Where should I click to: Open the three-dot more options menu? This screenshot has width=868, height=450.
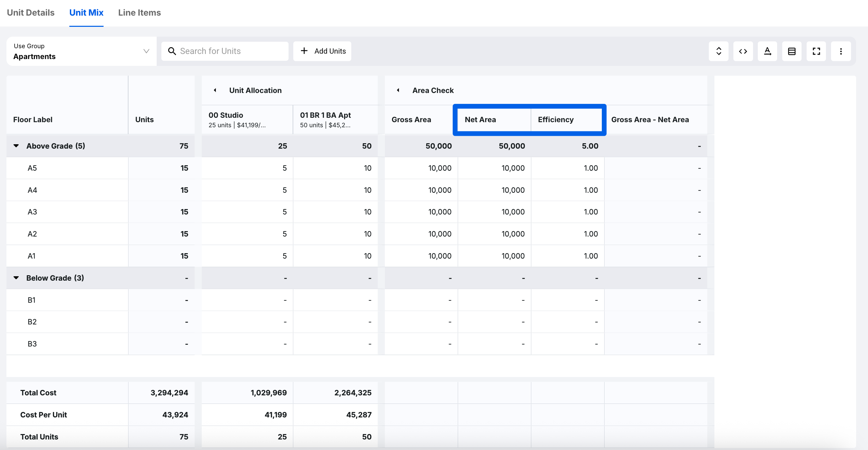841,51
